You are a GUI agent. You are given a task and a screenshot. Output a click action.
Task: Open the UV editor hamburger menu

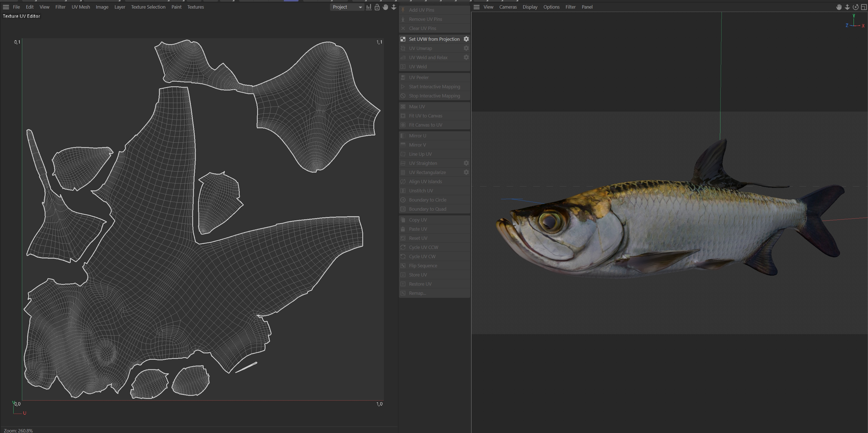pyautogui.click(x=6, y=7)
